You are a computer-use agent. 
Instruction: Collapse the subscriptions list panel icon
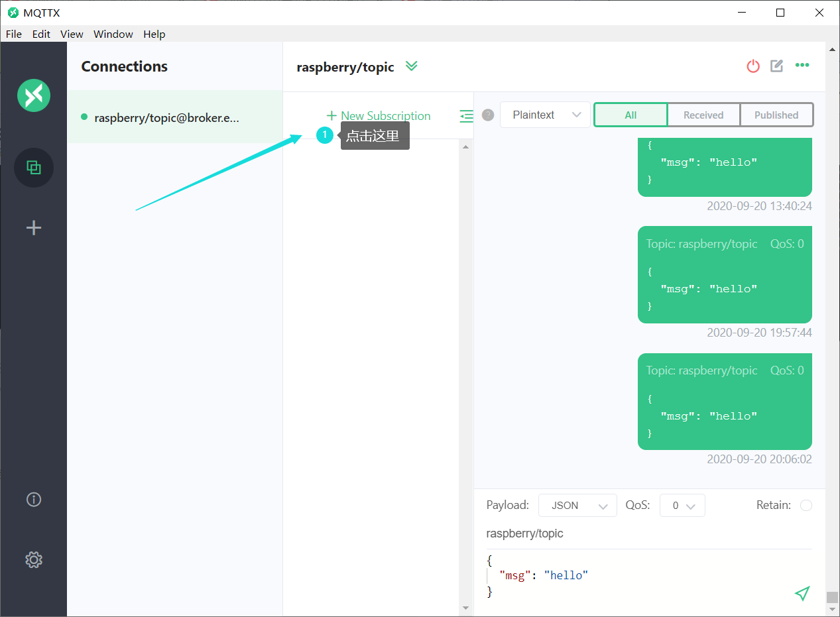pos(467,116)
